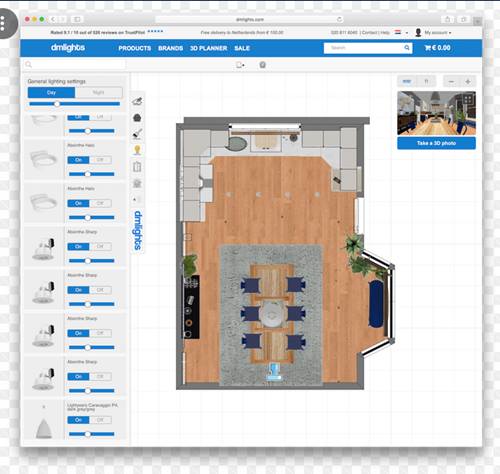
Task: Open the 3D PLANNER menu item
Action: pyautogui.click(x=208, y=48)
